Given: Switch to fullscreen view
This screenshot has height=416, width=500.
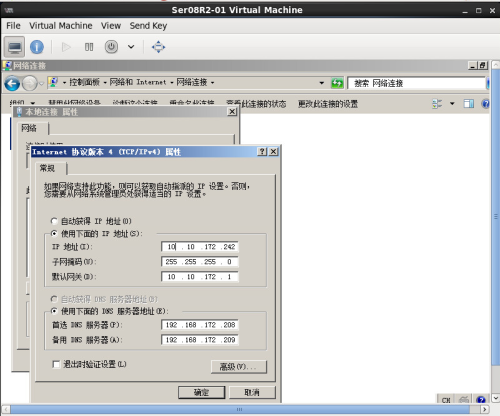Looking at the screenshot, I should pyautogui.click(x=158, y=47).
